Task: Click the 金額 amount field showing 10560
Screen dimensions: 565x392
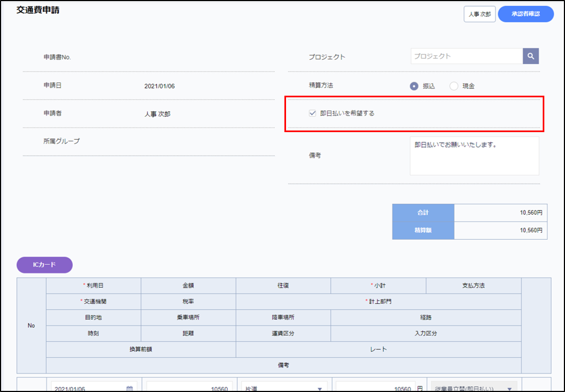Action: click(x=189, y=388)
